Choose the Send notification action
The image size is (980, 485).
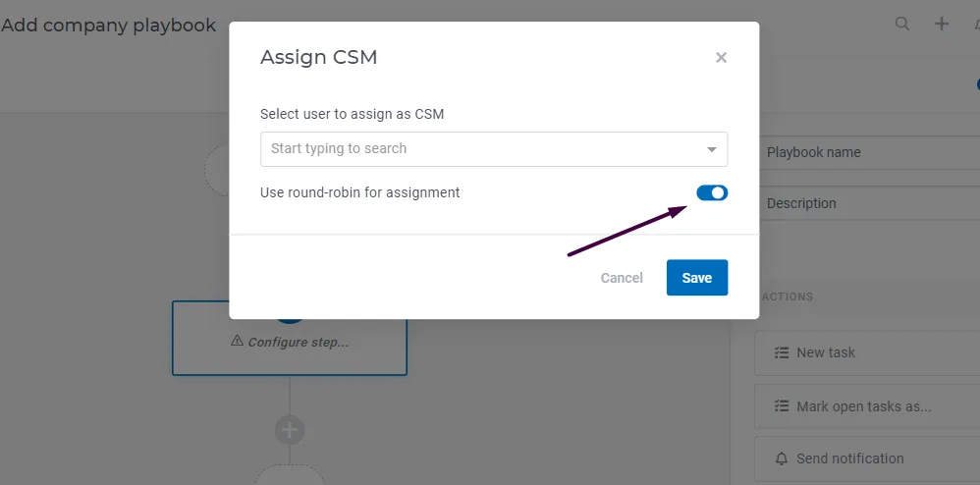point(867,458)
